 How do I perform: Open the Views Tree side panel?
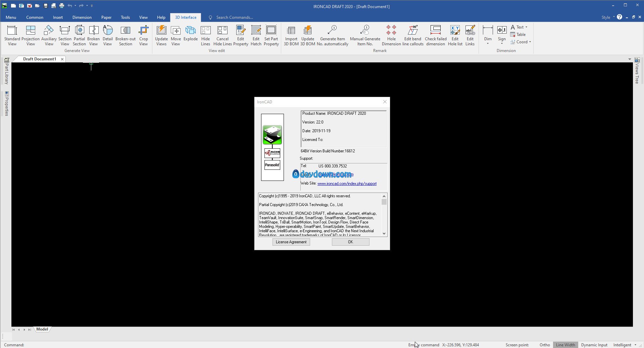[637, 71]
